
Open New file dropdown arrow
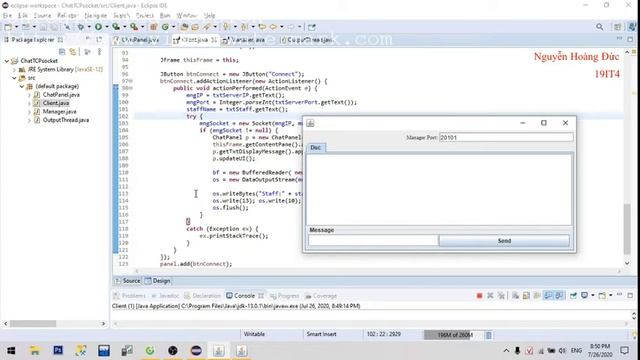tap(16, 27)
